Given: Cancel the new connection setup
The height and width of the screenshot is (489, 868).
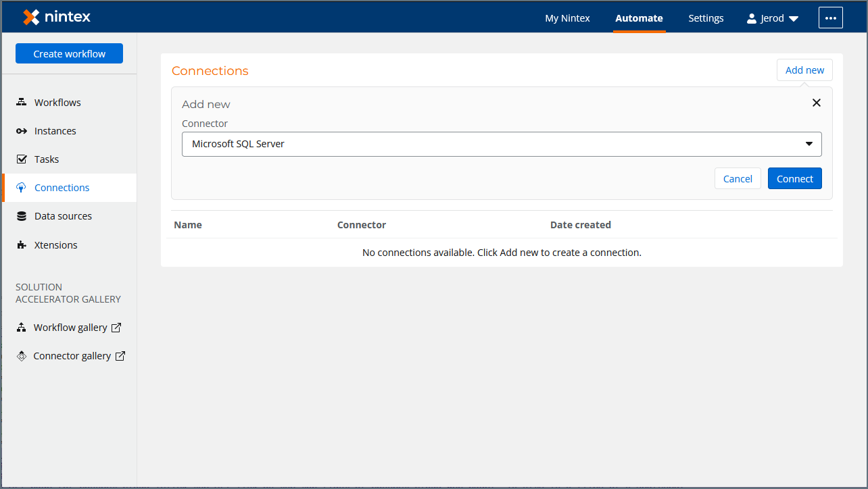Looking at the screenshot, I should [x=738, y=178].
